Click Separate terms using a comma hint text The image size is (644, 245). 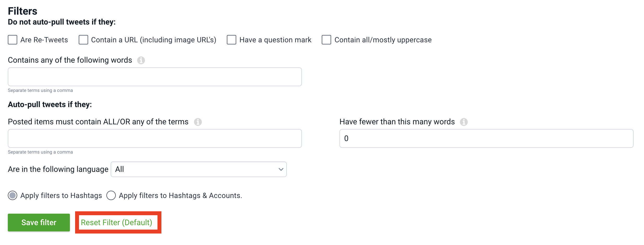click(40, 90)
